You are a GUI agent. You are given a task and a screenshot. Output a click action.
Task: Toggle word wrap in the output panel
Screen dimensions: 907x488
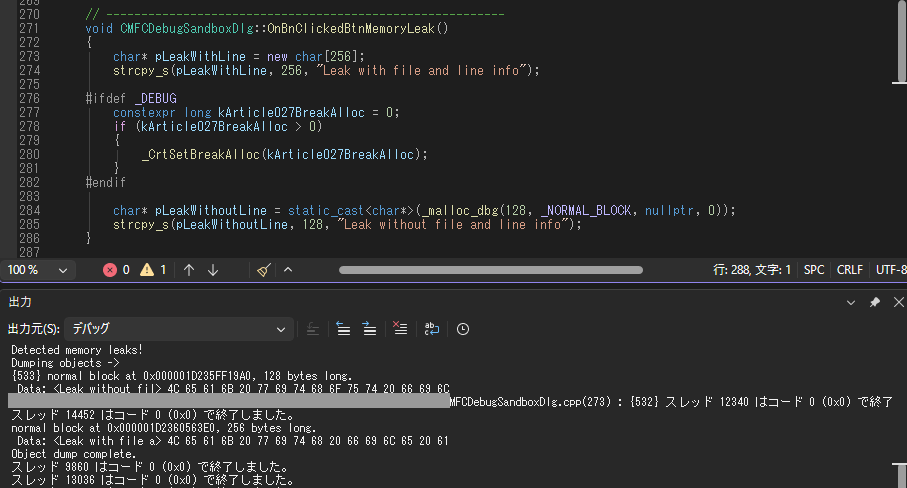click(x=432, y=329)
